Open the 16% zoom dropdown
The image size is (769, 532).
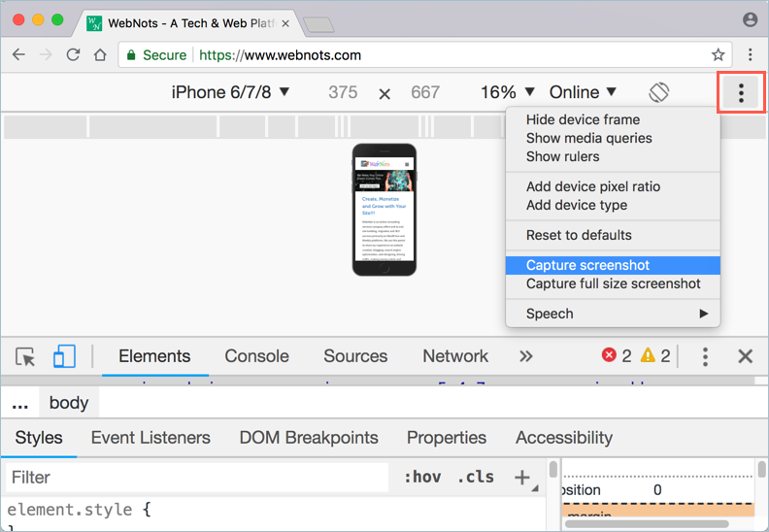(x=507, y=92)
